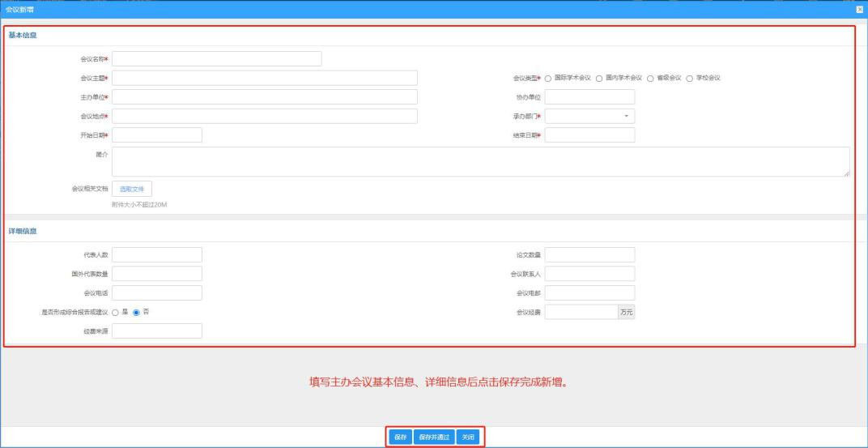The width and height of the screenshot is (868, 448).
Task: Click the 选取文件 upload button
Action: pos(132,189)
